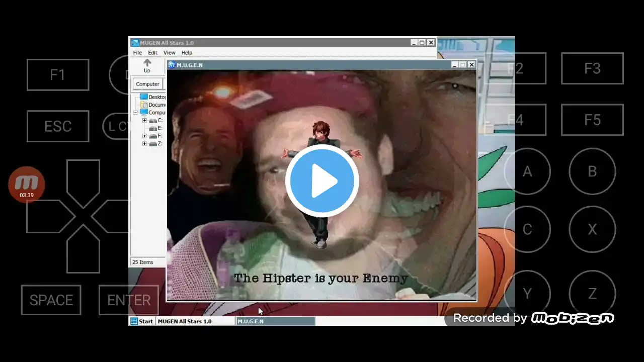Select the Computer node in the tree
644x362 pixels.
coord(153,113)
